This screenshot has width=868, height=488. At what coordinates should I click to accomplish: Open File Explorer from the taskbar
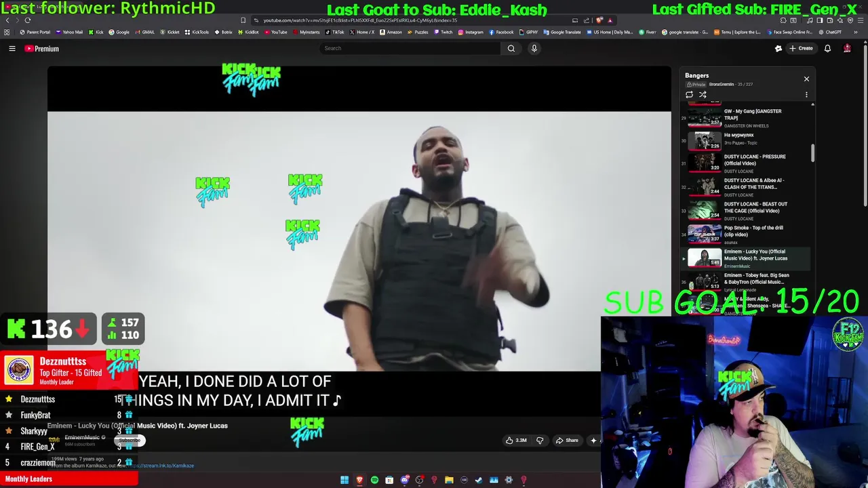tap(449, 480)
